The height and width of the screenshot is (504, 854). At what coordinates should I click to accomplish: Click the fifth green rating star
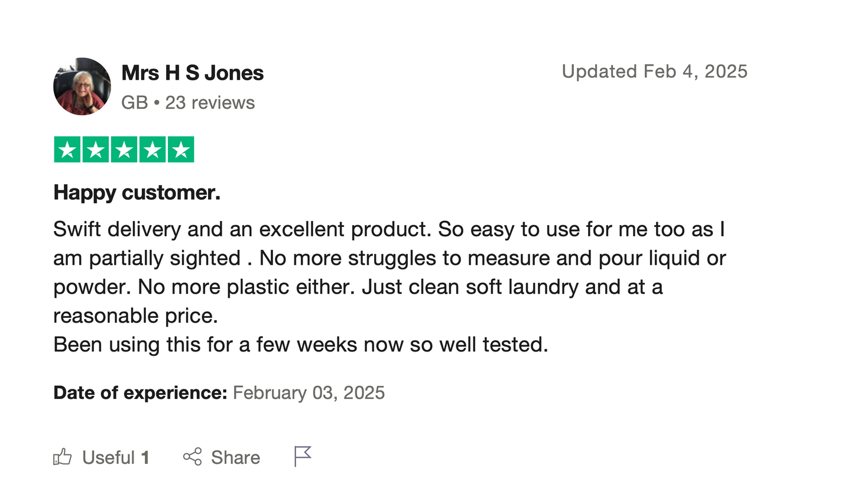click(x=181, y=149)
